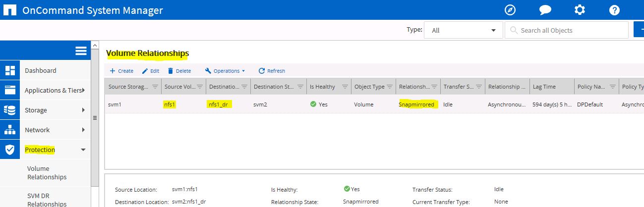Click the search magnifier icon

click(x=514, y=30)
